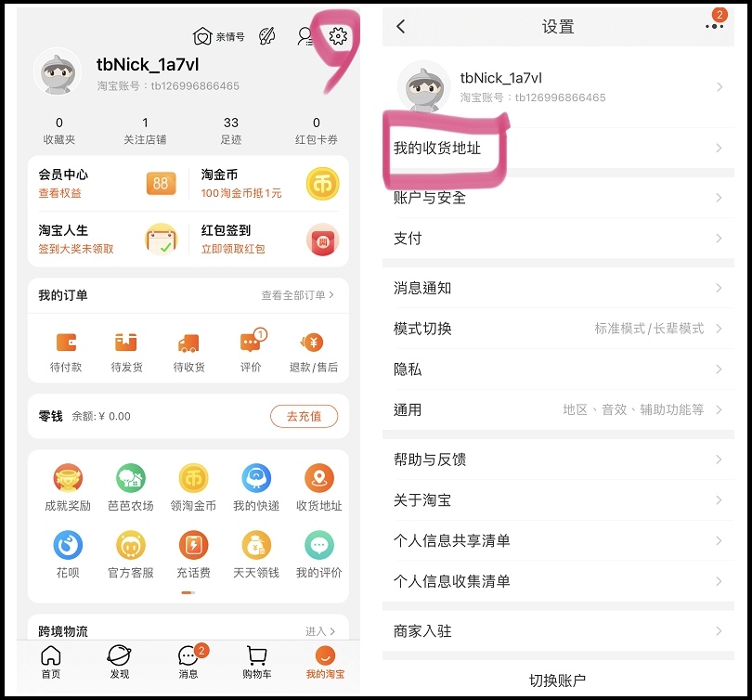Tap the 亲情号 family account icon
752x700 pixels.
tap(218, 36)
